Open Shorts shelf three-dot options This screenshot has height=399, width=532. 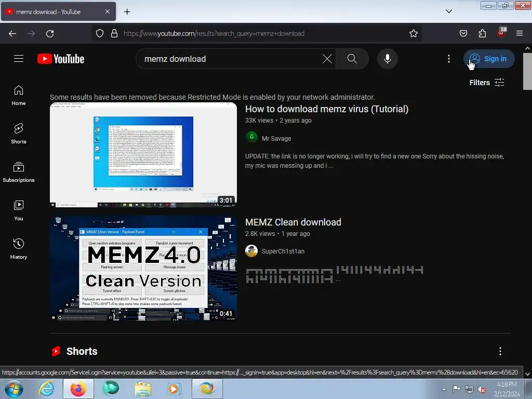[500, 351]
